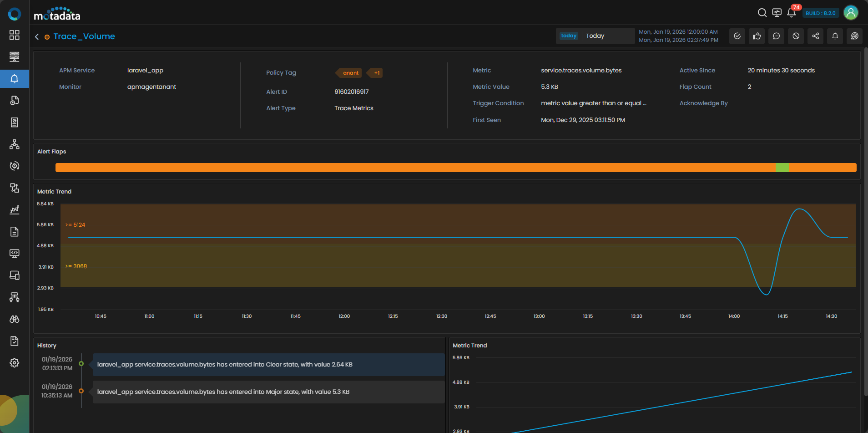Click the topology map sidebar icon

click(x=15, y=144)
